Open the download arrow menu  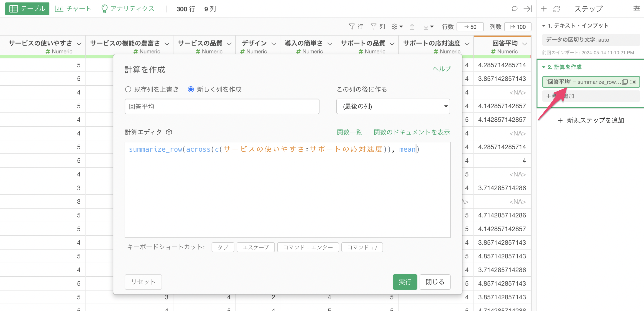click(x=428, y=26)
